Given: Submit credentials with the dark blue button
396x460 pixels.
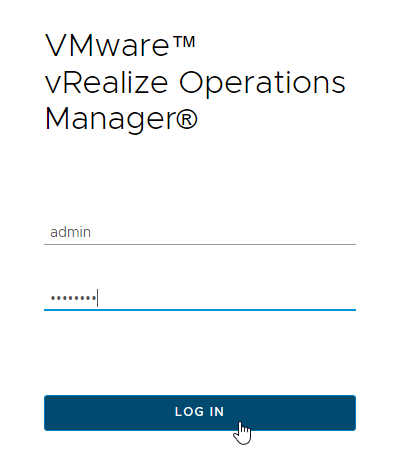Looking at the screenshot, I should (x=200, y=413).
